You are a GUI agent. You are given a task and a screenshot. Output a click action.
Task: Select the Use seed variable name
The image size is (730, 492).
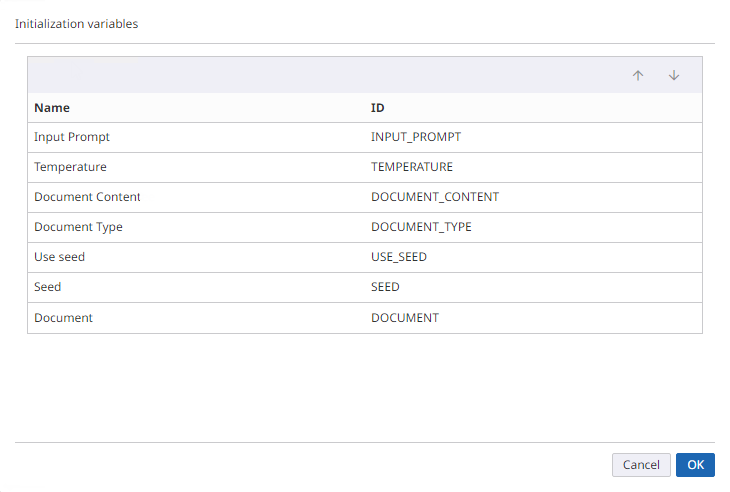[59, 257]
